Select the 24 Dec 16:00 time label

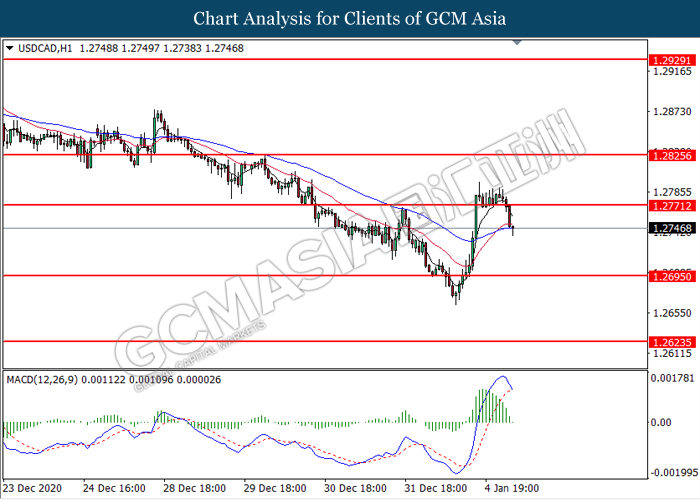coord(113,490)
